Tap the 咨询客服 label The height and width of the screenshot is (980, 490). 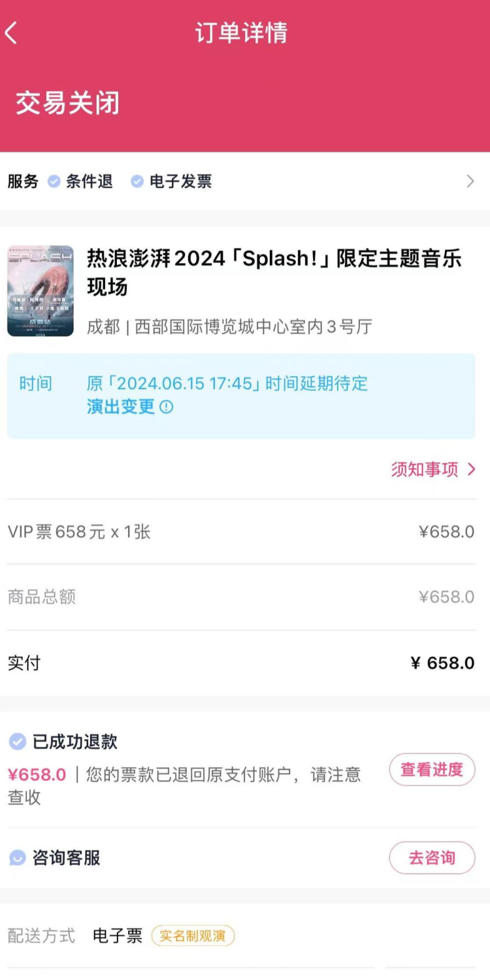(67, 858)
